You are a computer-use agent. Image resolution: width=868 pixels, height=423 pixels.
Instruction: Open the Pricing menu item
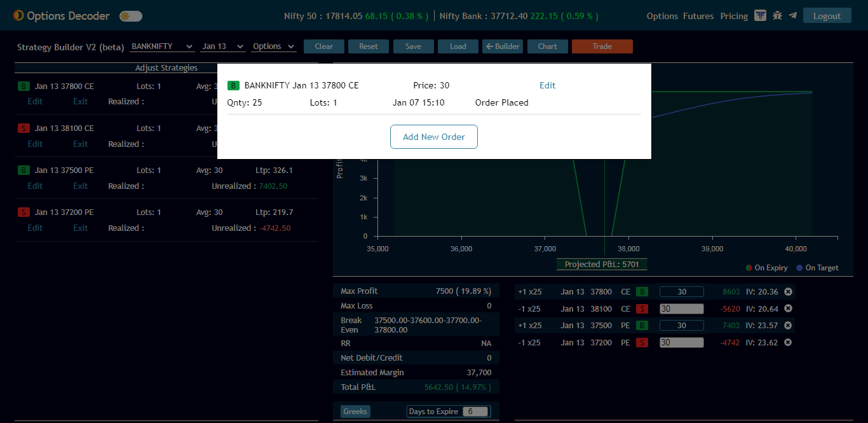pos(734,16)
